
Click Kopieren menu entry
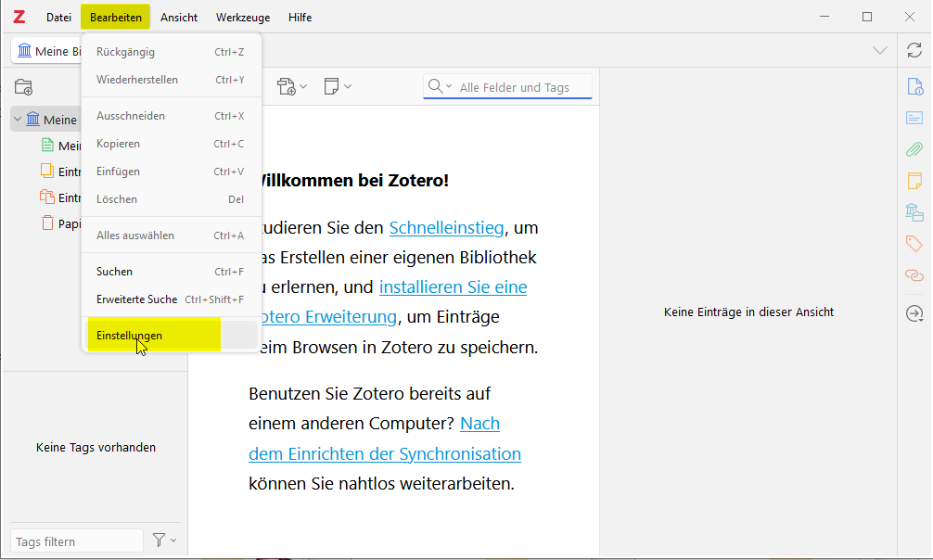click(172, 144)
